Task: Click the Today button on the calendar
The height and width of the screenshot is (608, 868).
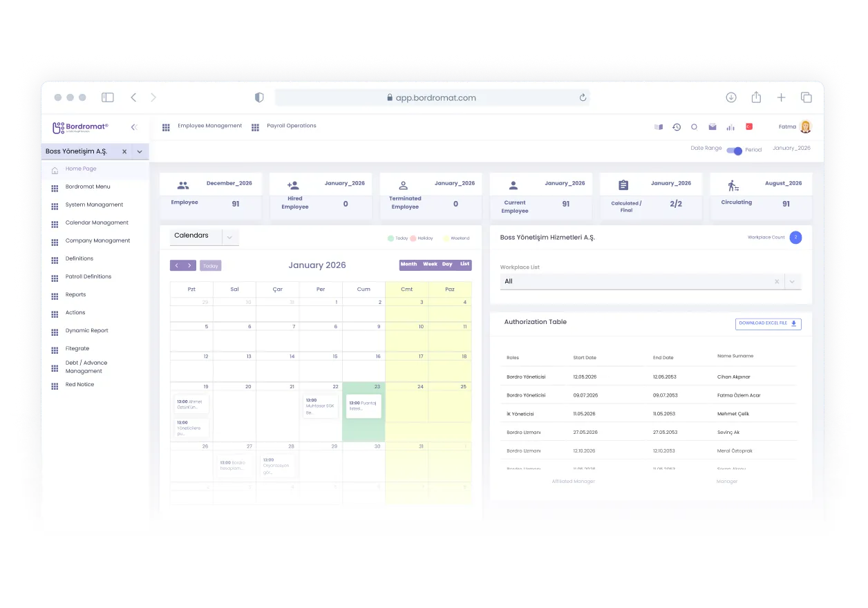Action: coord(210,265)
